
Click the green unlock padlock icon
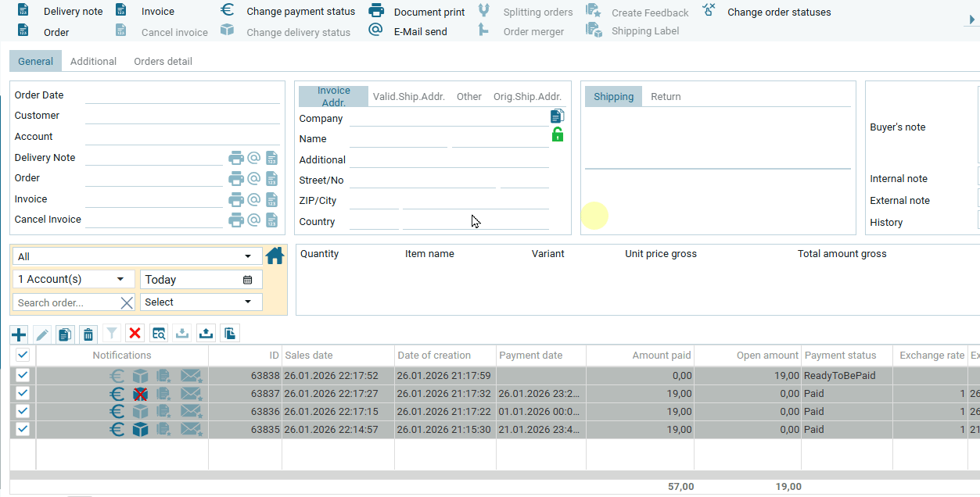[x=557, y=134]
